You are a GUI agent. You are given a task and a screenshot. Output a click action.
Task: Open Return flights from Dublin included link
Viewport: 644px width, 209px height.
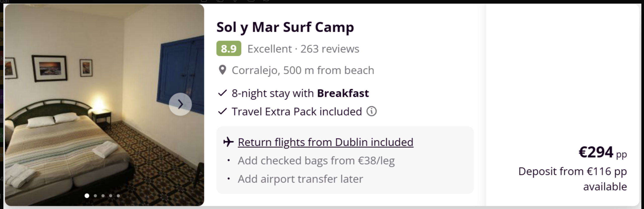click(x=325, y=142)
